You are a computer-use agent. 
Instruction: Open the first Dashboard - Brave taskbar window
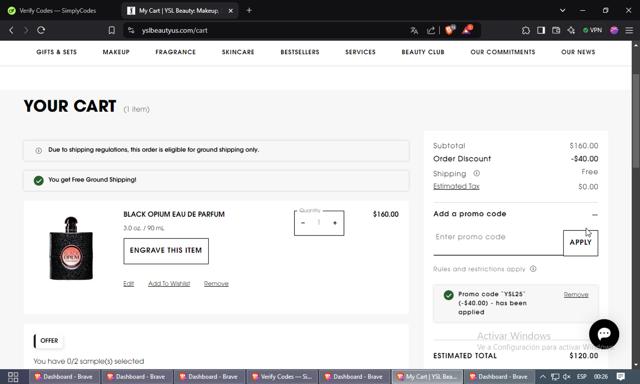point(63,377)
